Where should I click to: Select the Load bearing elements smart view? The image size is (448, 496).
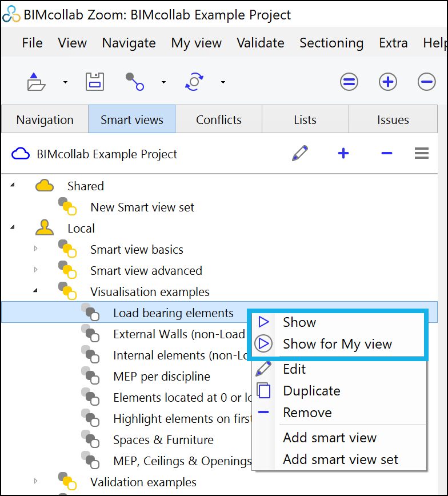[x=173, y=313]
